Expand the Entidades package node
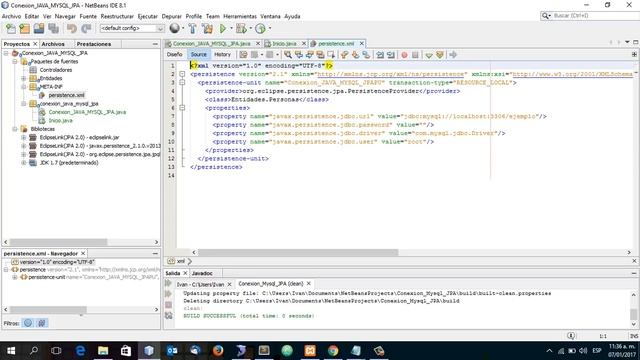 24,78
